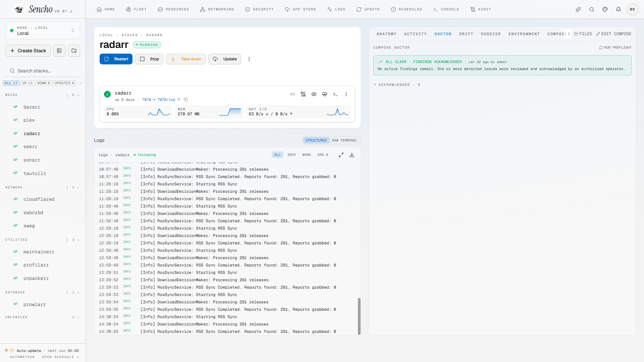Open Utilities group three-dot options

(67, 240)
